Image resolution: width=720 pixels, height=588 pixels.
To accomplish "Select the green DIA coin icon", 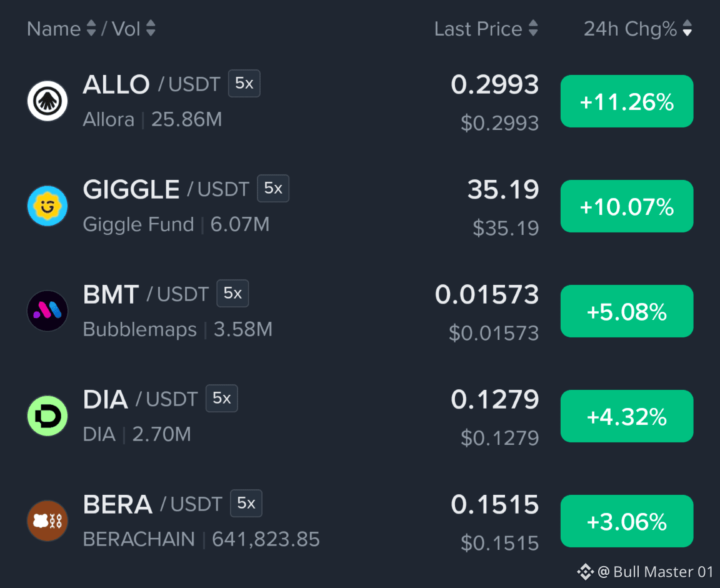I will pyautogui.click(x=47, y=416).
